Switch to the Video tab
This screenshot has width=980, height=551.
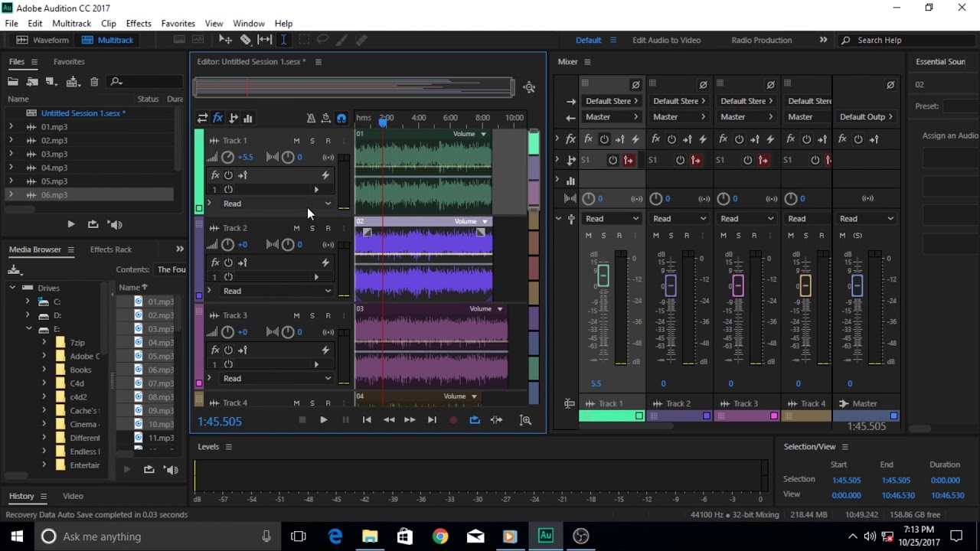73,496
